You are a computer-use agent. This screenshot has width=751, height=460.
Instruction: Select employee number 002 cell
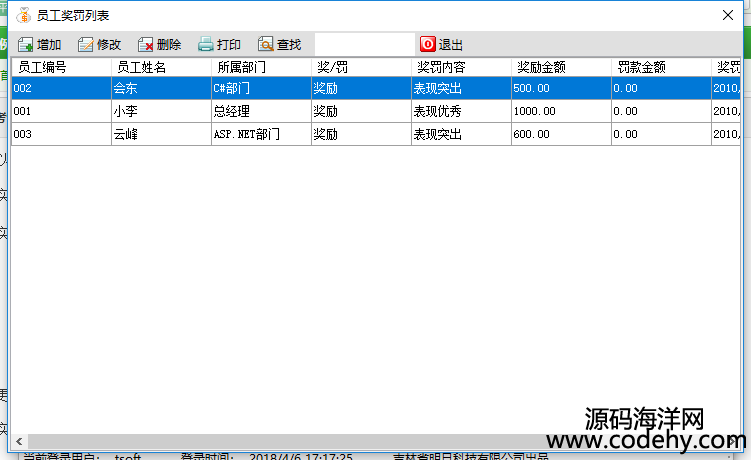tap(61, 88)
